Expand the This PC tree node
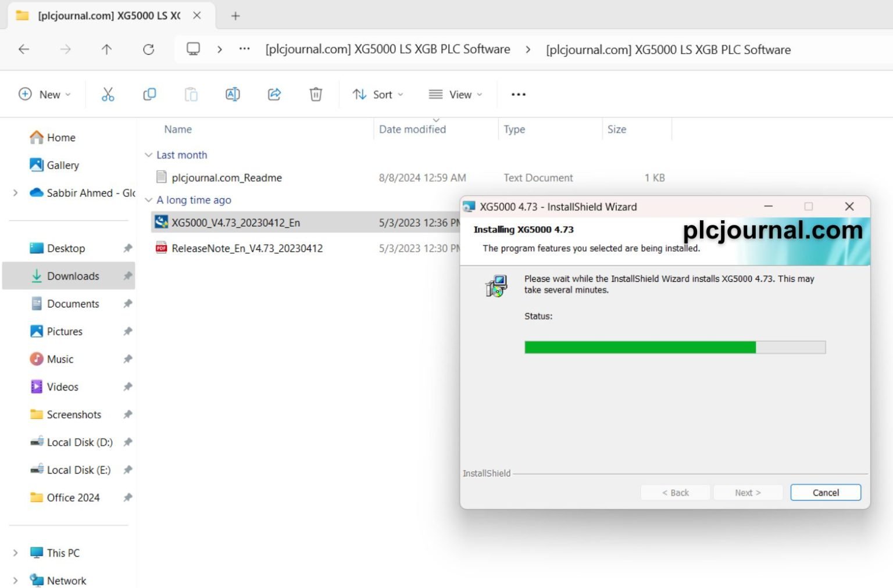Image resolution: width=893 pixels, height=588 pixels. pyautogui.click(x=16, y=553)
